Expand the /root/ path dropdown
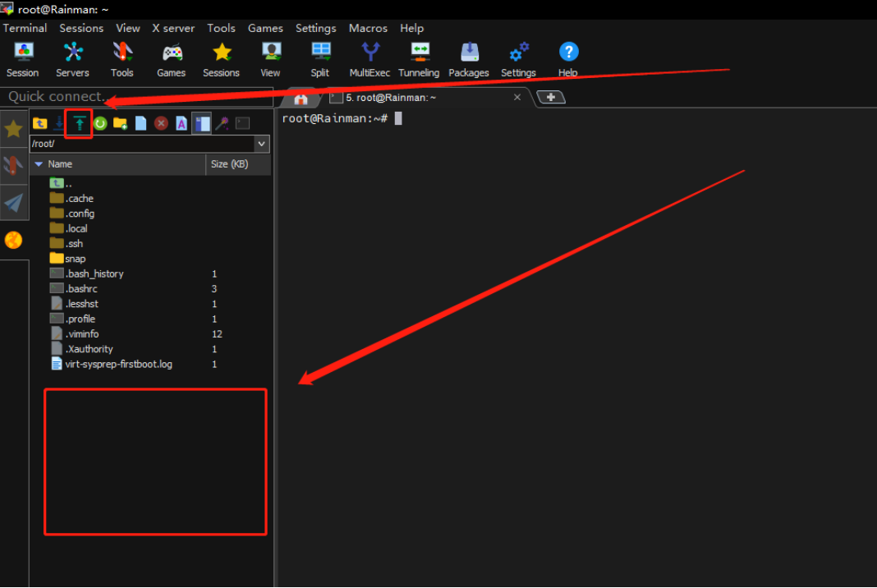The height and width of the screenshot is (588, 877). coord(262,144)
